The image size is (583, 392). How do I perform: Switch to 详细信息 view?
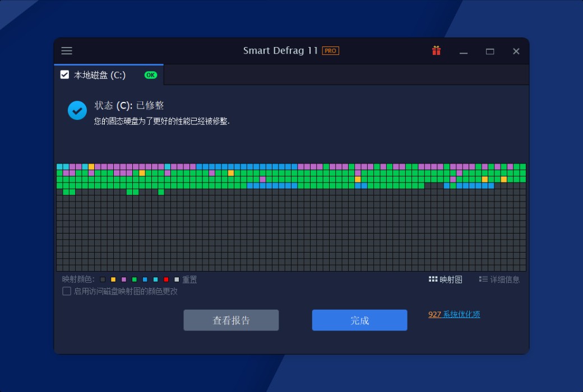click(499, 279)
